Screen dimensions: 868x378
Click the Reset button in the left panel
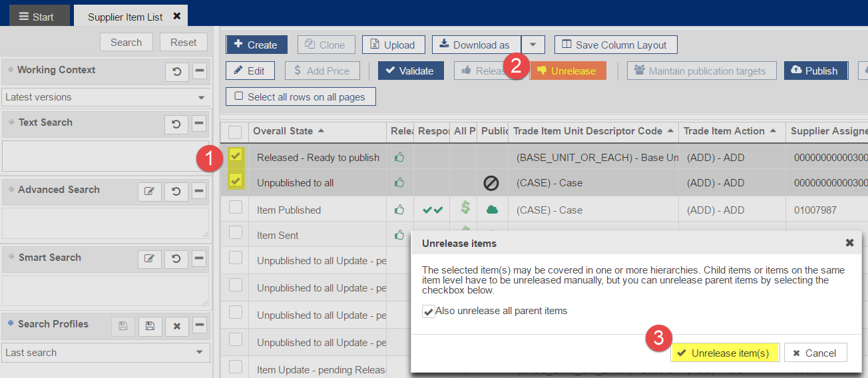point(184,42)
